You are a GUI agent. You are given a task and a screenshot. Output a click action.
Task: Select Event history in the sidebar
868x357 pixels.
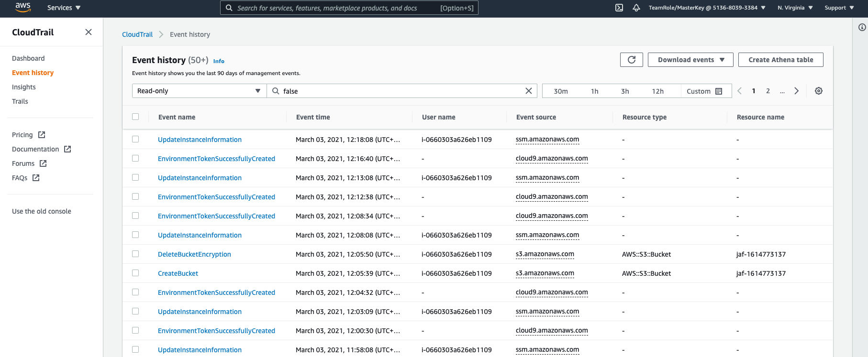pos(33,73)
